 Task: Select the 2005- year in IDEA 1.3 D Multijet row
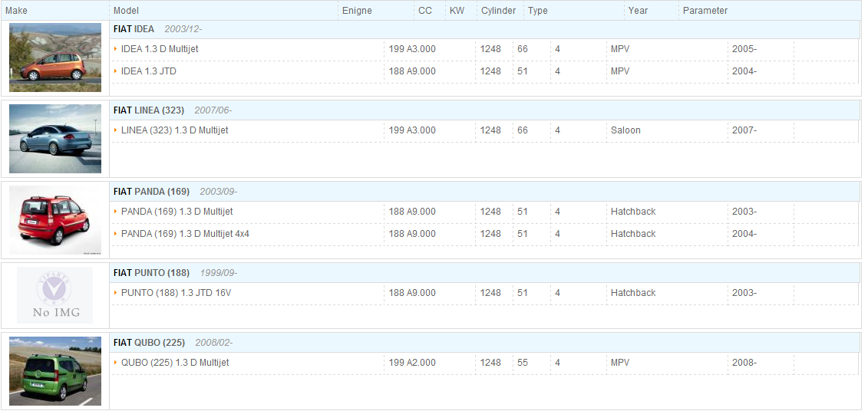tap(744, 49)
